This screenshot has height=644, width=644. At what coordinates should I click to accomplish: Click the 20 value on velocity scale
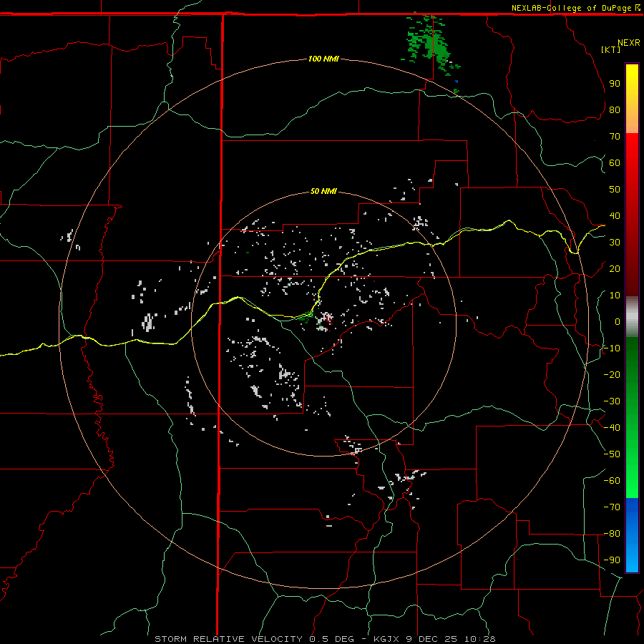[x=615, y=269]
